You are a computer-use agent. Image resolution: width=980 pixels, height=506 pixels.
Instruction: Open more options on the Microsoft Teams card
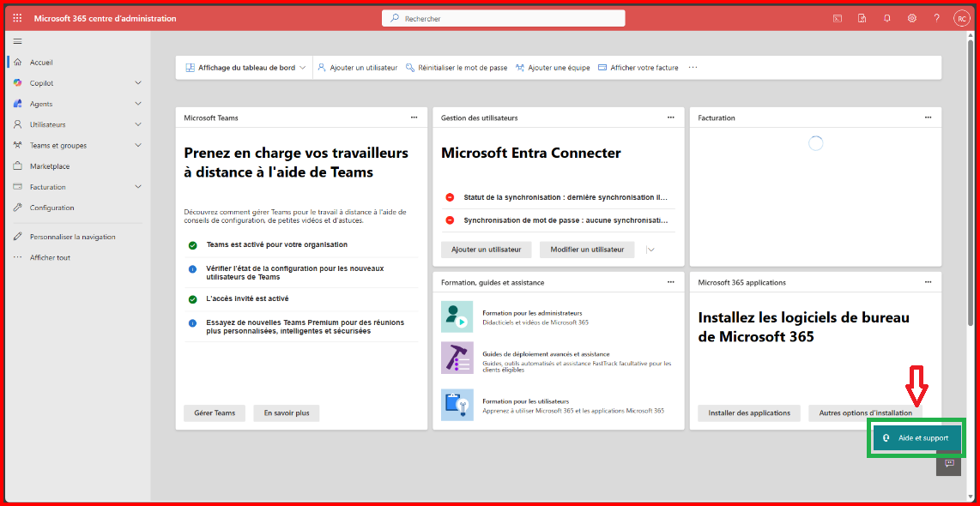[414, 117]
